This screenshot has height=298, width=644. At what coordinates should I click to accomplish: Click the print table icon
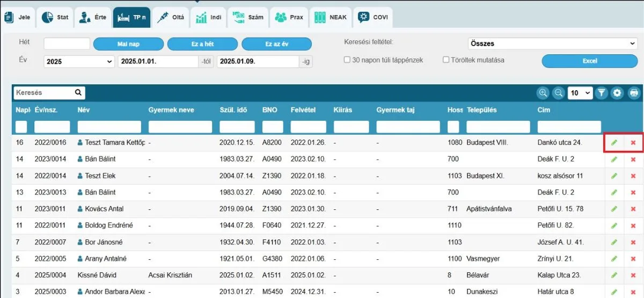point(634,93)
